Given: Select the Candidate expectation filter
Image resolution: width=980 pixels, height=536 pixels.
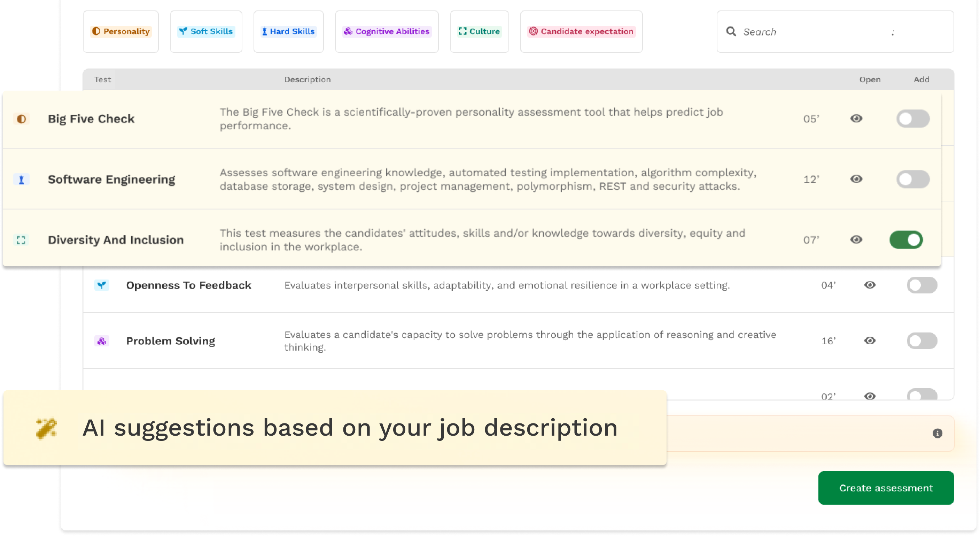Looking at the screenshot, I should pos(581,32).
